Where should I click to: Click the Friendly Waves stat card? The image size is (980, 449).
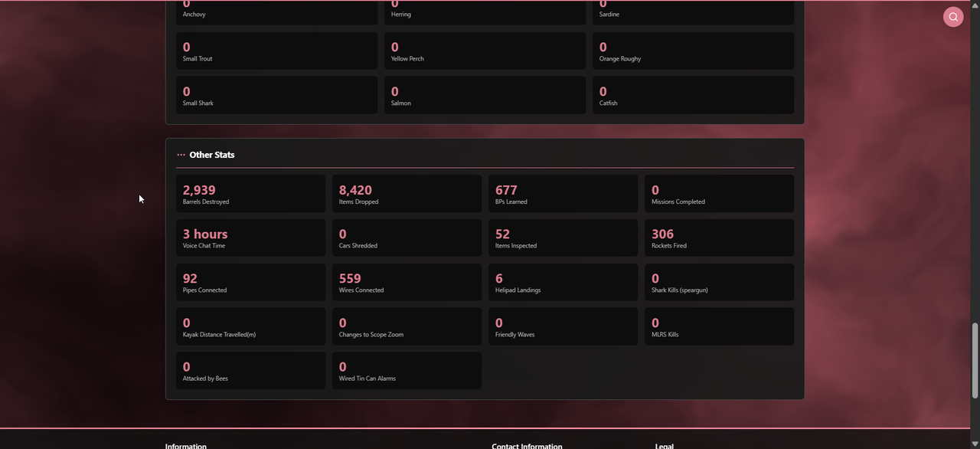pos(563,326)
